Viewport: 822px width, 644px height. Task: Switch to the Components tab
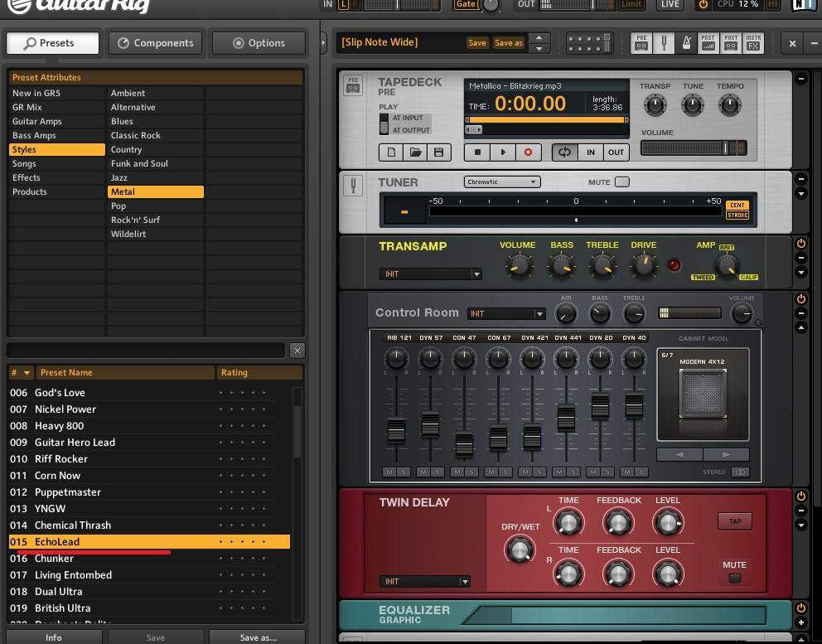[x=155, y=43]
